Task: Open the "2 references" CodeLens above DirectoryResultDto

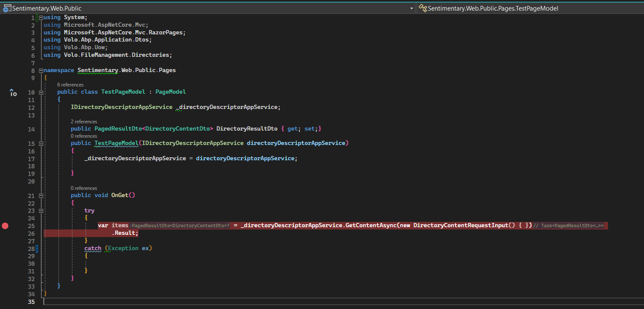Action: pos(84,122)
